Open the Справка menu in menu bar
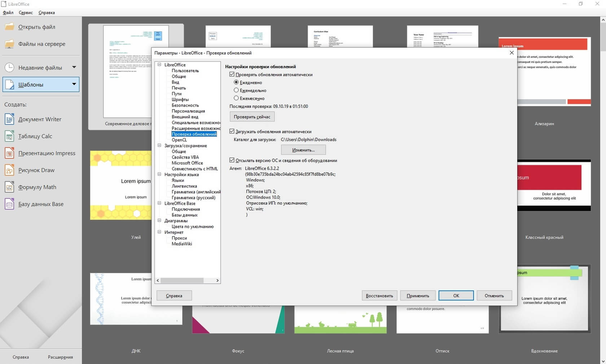The width and height of the screenshot is (606, 364). [x=47, y=13]
